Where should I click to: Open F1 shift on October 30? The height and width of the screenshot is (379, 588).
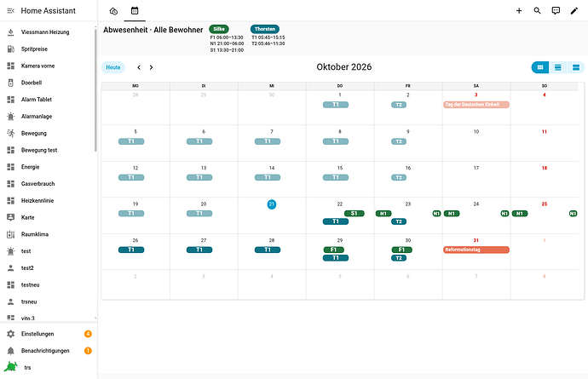point(402,250)
